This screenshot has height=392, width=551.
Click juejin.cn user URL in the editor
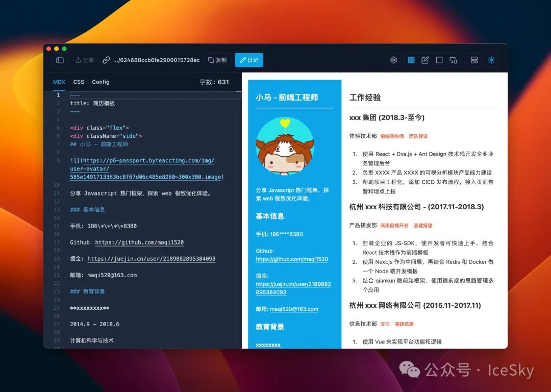[152, 259]
